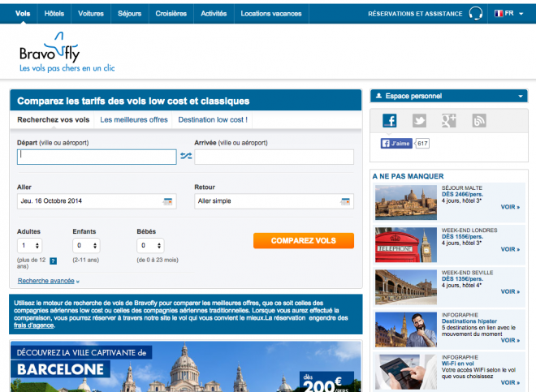Click the adult age help question icon
This screenshot has width=536, height=392.
54,261
